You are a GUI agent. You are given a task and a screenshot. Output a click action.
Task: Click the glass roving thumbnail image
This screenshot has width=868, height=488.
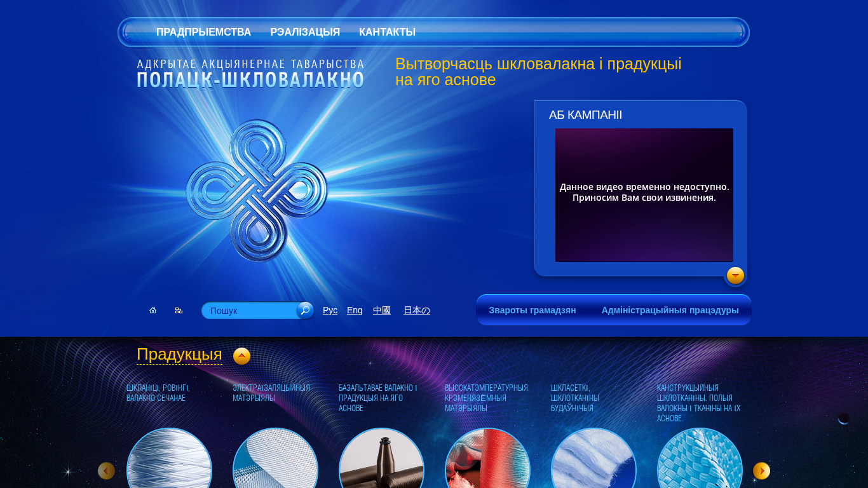pyautogui.click(x=169, y=458)
